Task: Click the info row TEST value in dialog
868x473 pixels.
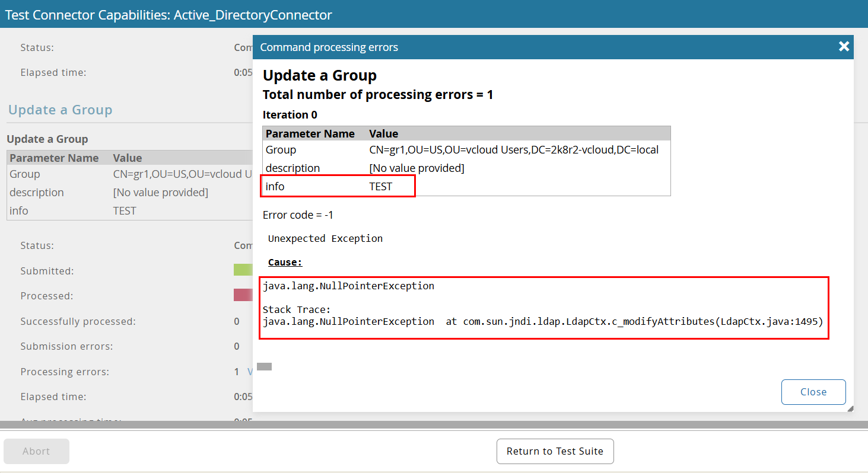Action: (380, 187)
